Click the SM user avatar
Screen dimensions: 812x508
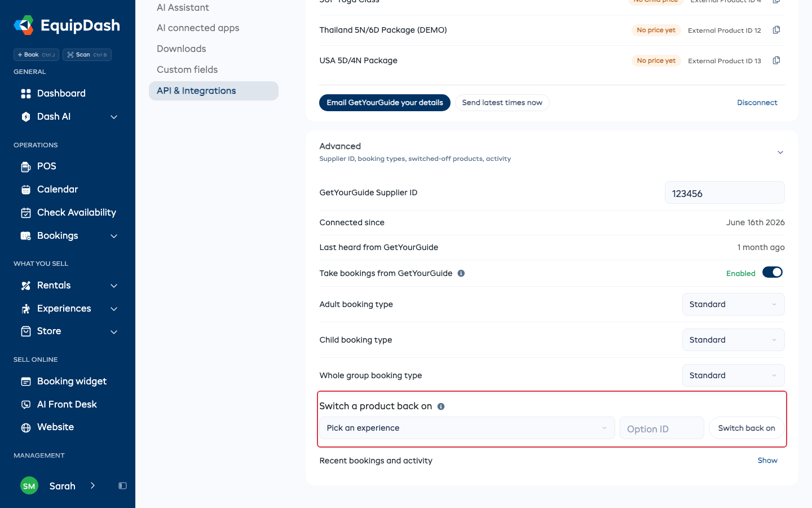(x=29, y=486)
